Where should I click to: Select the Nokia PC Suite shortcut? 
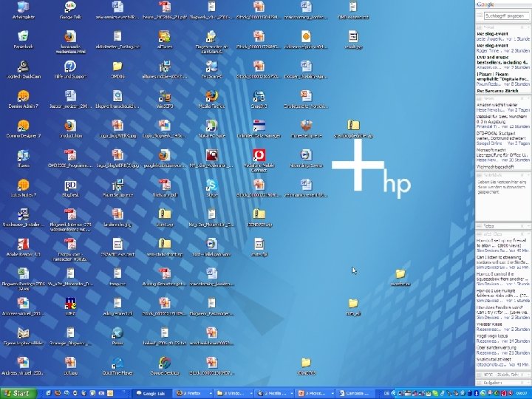212,129
